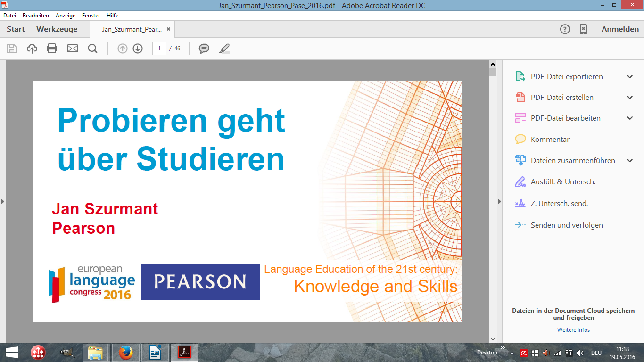Viewport: 644px width, 362px height.
Task: Switch to the Werkzeuge tab
Action: 57,29
